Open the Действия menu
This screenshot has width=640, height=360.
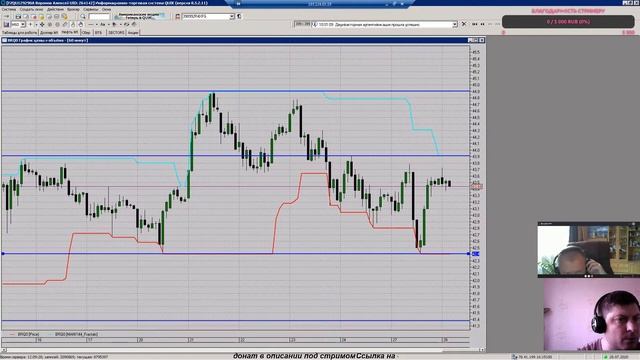click(55, 9)
